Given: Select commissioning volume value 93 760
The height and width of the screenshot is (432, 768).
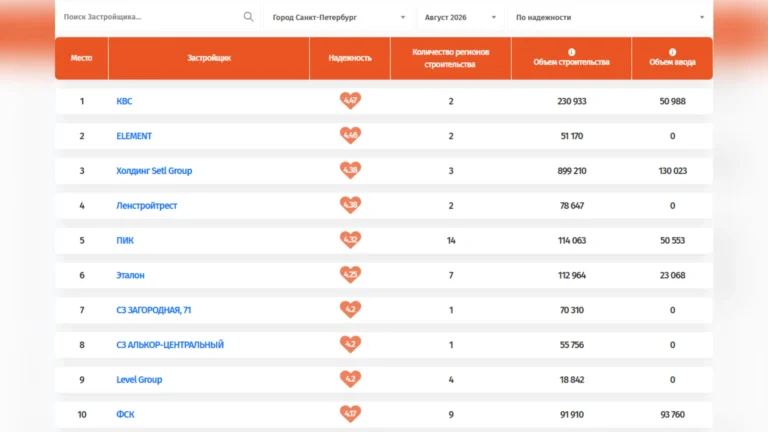Looking at the screenshot, I should [672, 414].
